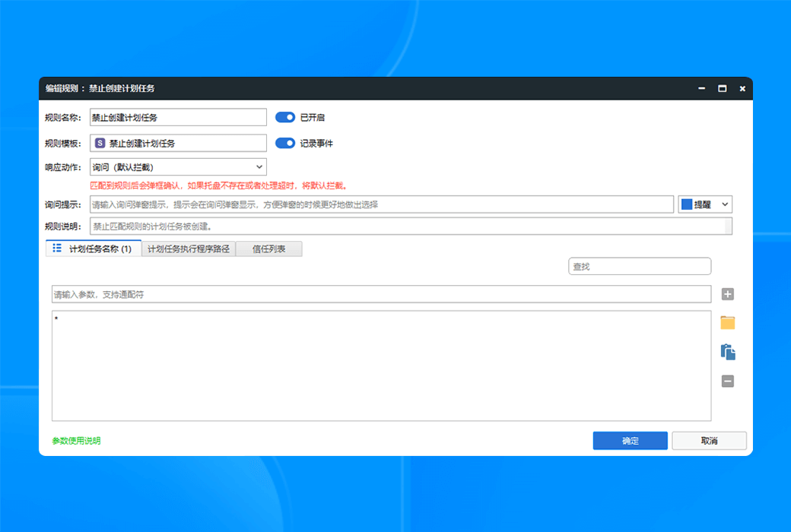
Task: Click the paste clipboard icon
Action: click(x=727, y=352)
